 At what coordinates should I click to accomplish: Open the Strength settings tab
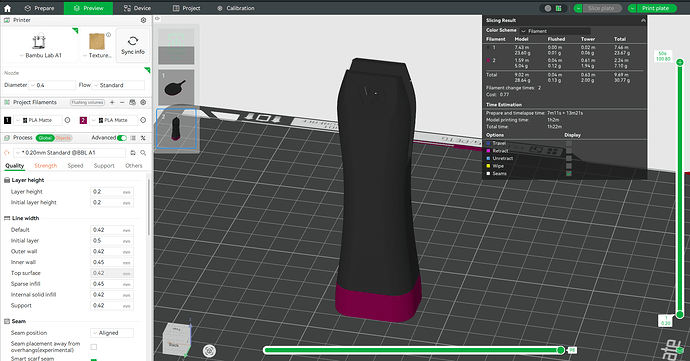point(46,166)
